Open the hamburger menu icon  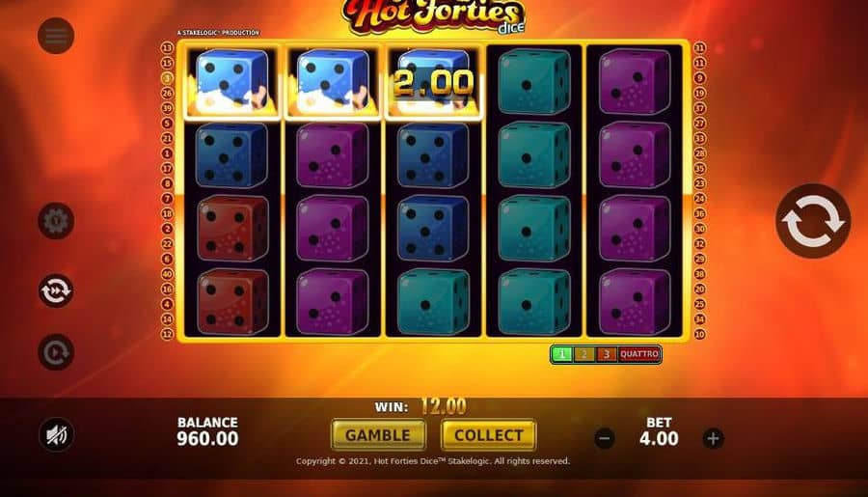[x=56, y=36]
